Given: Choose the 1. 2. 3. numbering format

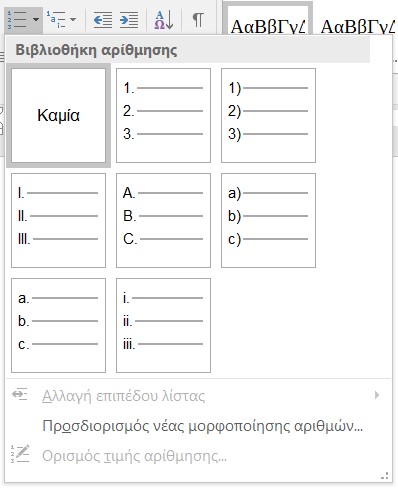Looking at the screenshot, I should (x=163, y=115).
